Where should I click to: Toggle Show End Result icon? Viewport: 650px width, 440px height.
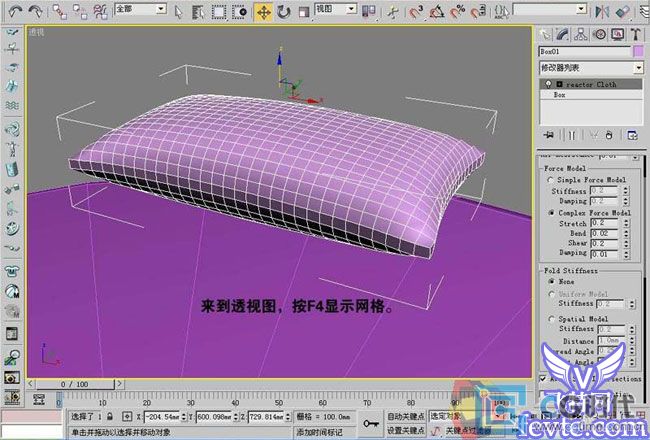[x=572, y=135]
